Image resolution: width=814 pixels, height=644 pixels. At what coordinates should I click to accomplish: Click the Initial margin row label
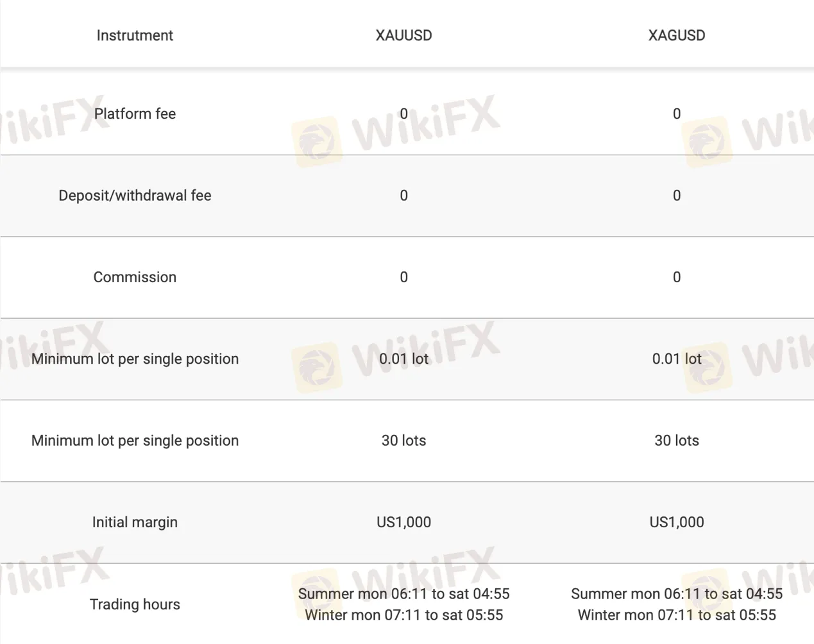pyautogui.click(x=135, y=522)
